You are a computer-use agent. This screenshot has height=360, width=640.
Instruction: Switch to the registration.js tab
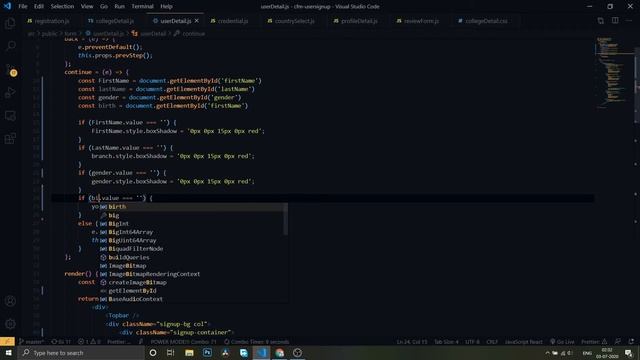click(48, 21)
